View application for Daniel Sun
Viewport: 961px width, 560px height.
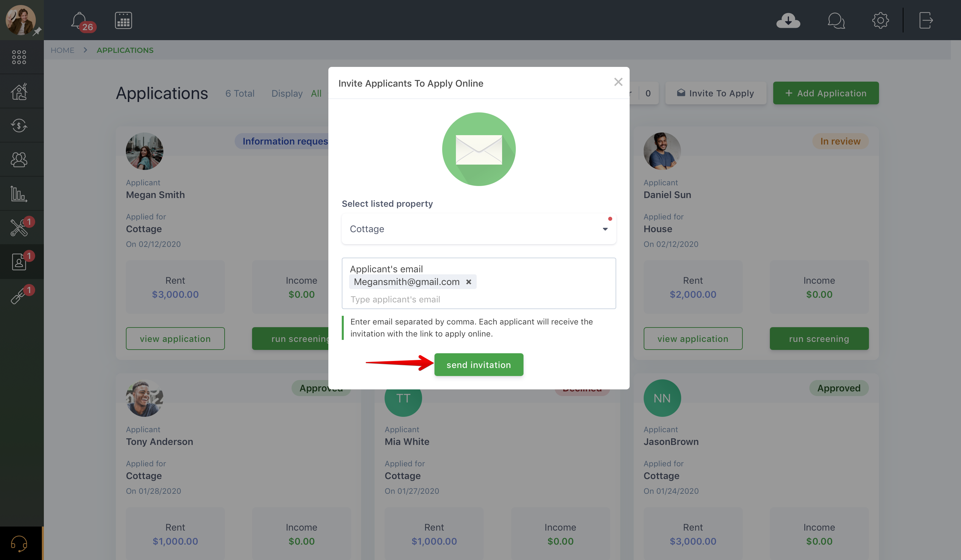tap(693, 339)
